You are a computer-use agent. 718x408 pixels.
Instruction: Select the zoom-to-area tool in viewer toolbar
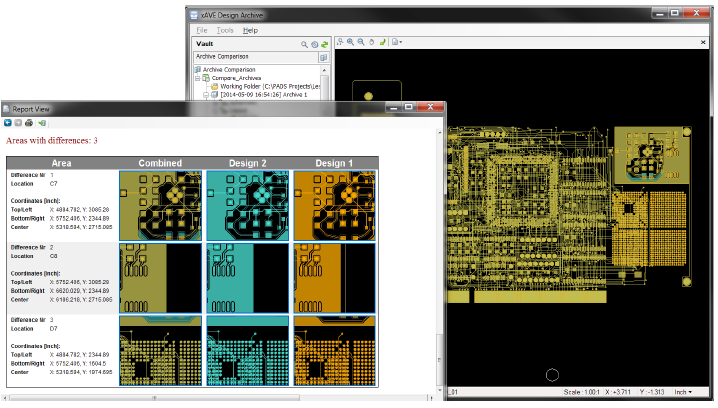pyautogui.click(x=340, y=42)
